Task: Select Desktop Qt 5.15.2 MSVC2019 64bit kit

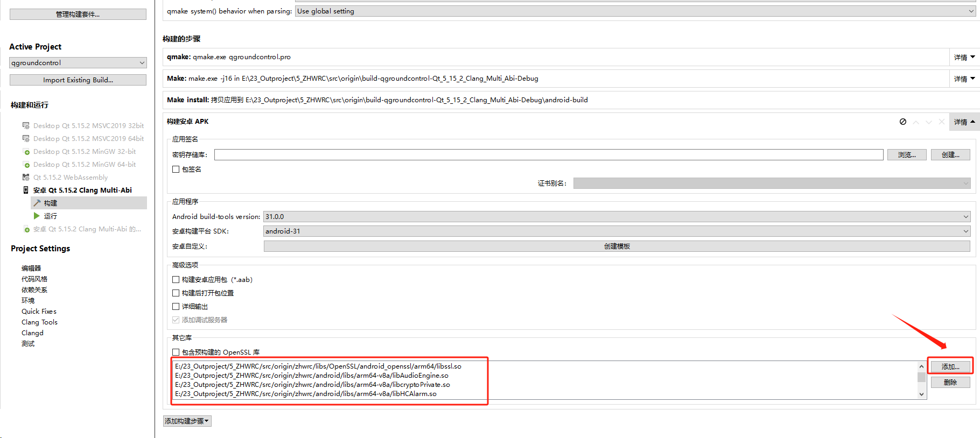Action: coord(89,138)
